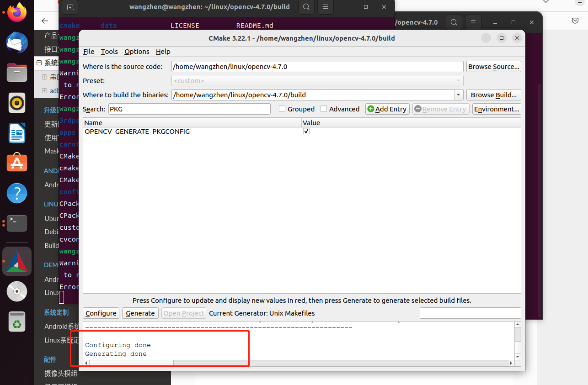Image resolution: width=588 pixels, height=385 pixels.
Task: Focus the Search field containing PKG
Action: click(x=189, y=109)
